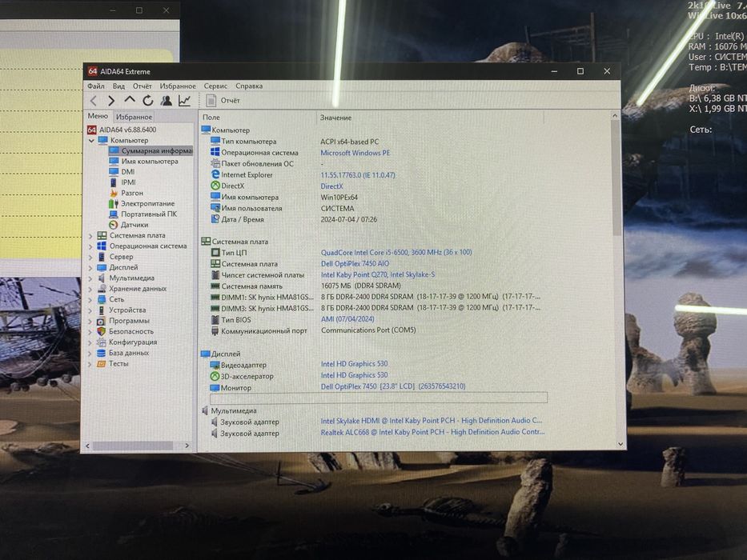Click the Безопасность shield icon

pyautogui.click(x=101, y=331)
